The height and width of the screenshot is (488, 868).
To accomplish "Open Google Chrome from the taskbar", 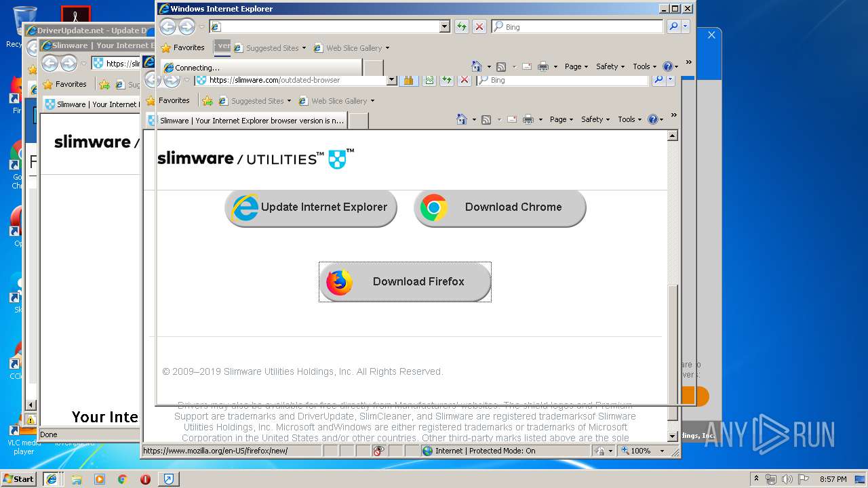I will point(122,479).
